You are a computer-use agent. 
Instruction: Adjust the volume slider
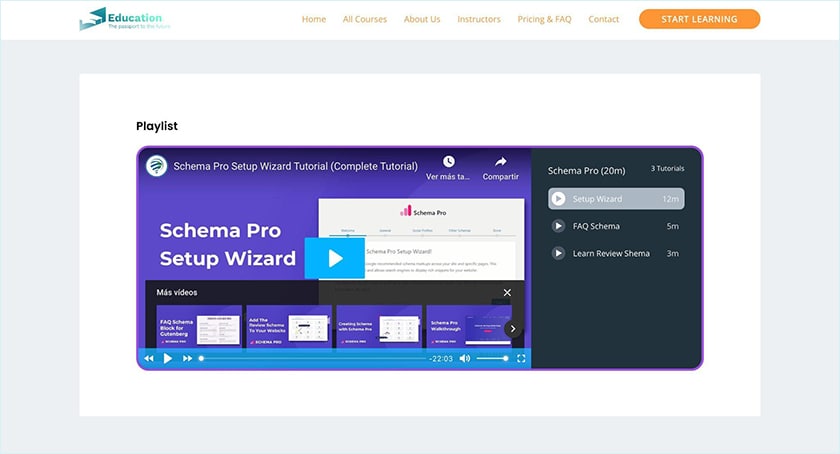coord(491,358)
